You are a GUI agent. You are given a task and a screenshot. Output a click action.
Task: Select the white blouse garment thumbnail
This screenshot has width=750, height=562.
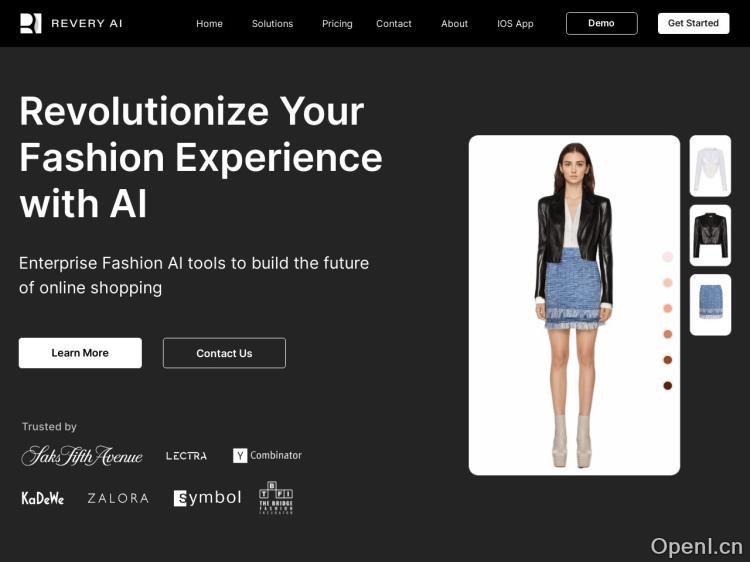click(710, 166)
